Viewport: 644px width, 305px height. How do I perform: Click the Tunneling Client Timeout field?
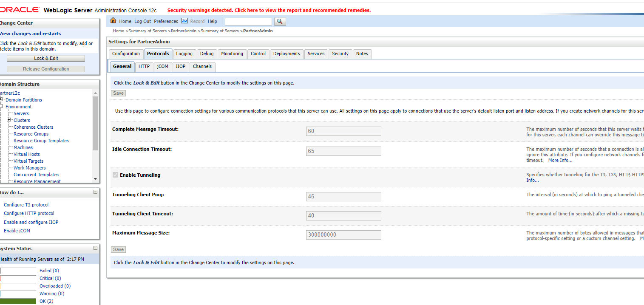coord(343,216)
